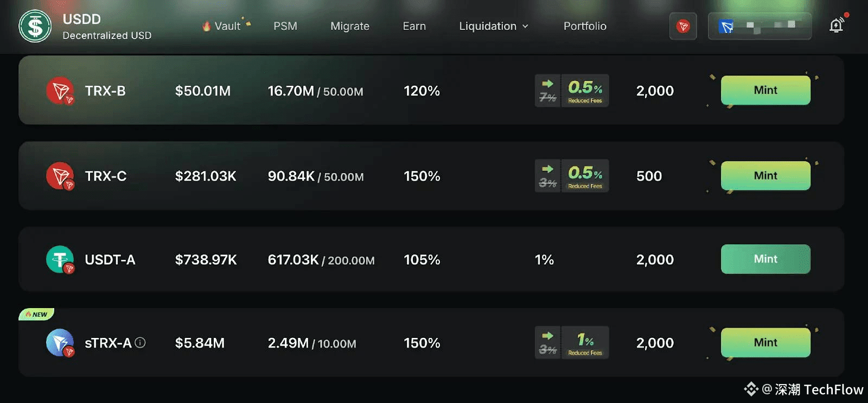This screenshot has width=868, height=403.
Task: Click the TRX-B 0.5% reduced fees badge
Action: pyautogui.click(x=572, y=91)
